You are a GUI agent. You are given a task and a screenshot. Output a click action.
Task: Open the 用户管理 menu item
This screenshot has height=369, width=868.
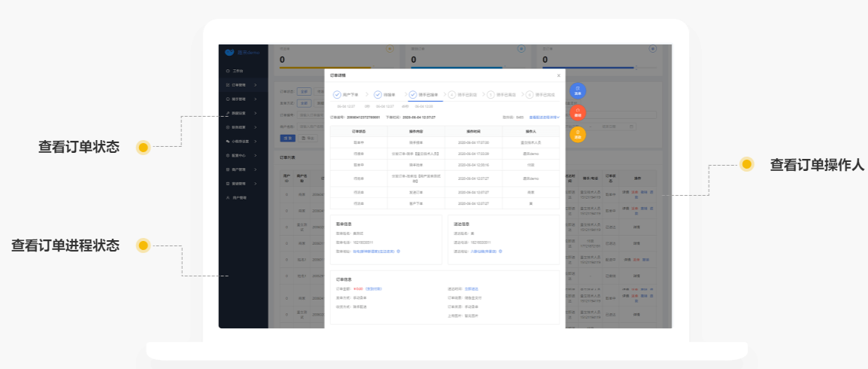coord(239,197)
